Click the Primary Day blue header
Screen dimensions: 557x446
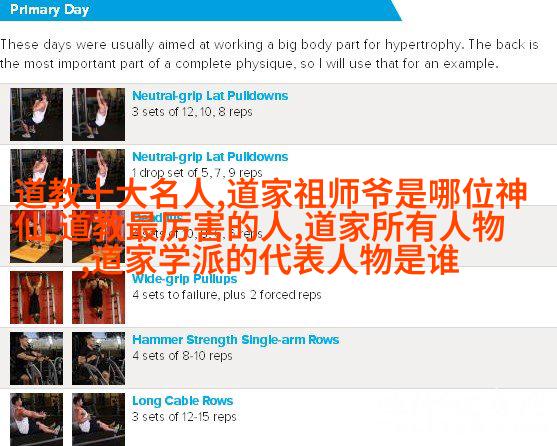pos(200,10)
